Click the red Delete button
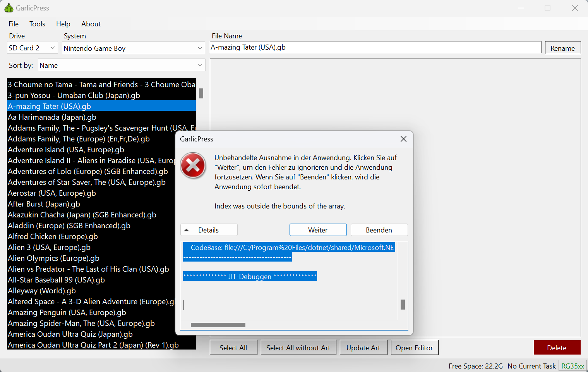The image size is (588, 372). [557, 347]
